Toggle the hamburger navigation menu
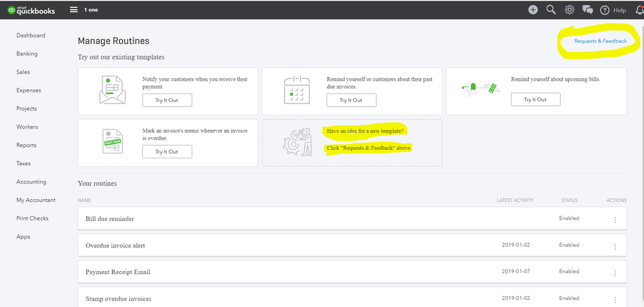This screenshot has width=644, height=307. click(x=74, y=10)
